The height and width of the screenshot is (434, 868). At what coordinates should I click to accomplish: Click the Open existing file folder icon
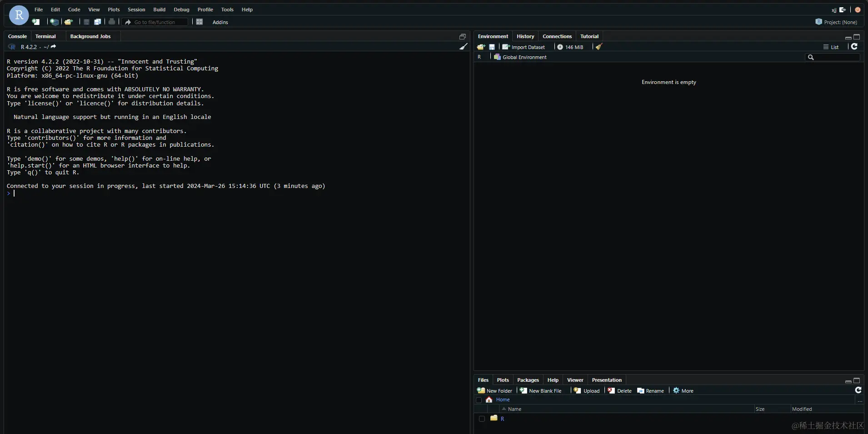click(69, 22)
